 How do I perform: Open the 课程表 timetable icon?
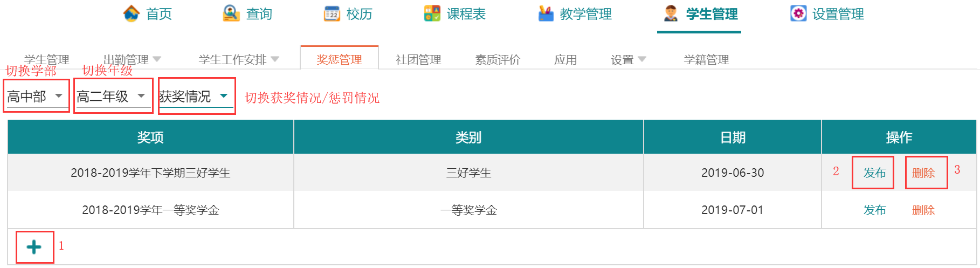coord(432,13)
